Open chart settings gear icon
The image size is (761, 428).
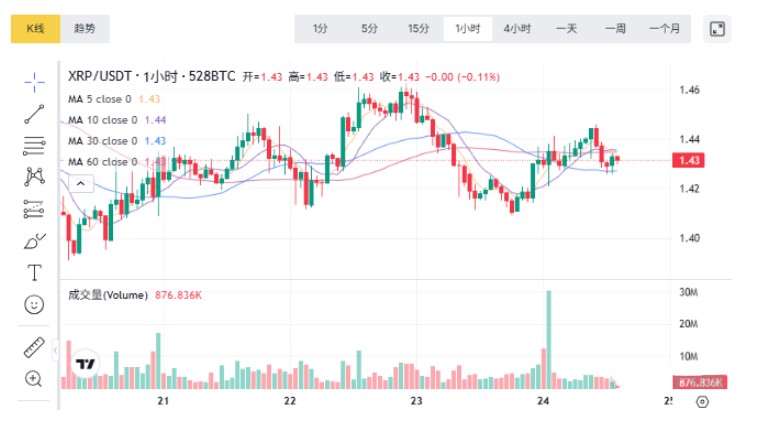pos(702,402)
